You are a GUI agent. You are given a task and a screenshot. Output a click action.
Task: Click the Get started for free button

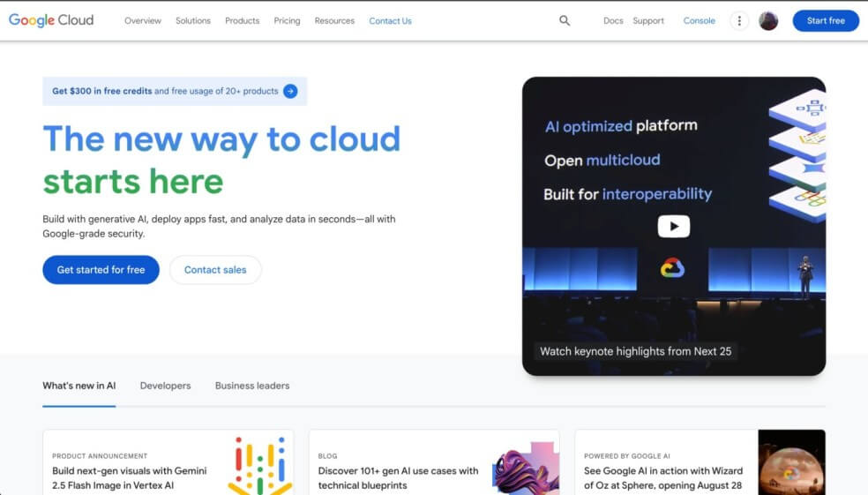click(101, 270)
